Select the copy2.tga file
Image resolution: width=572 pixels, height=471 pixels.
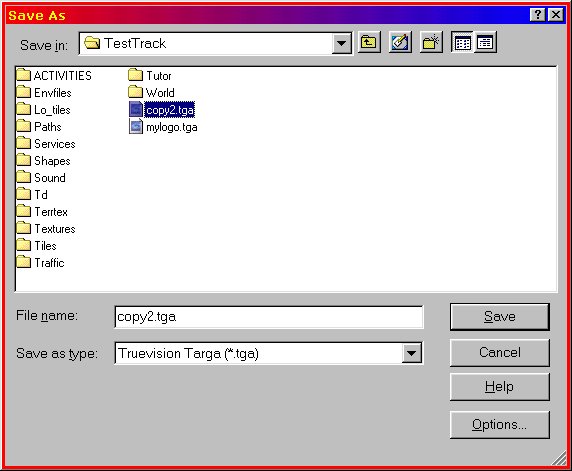click(x=162, y=110)
